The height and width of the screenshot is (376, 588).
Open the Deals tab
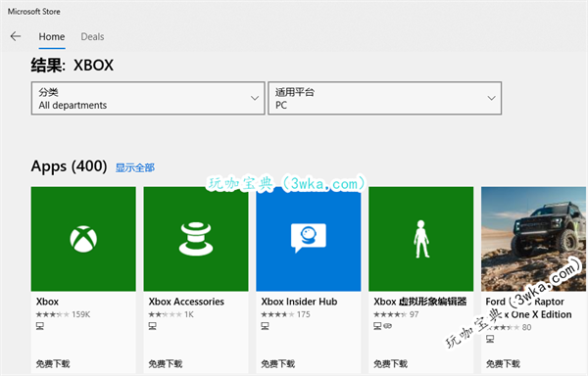pos(92,36)
